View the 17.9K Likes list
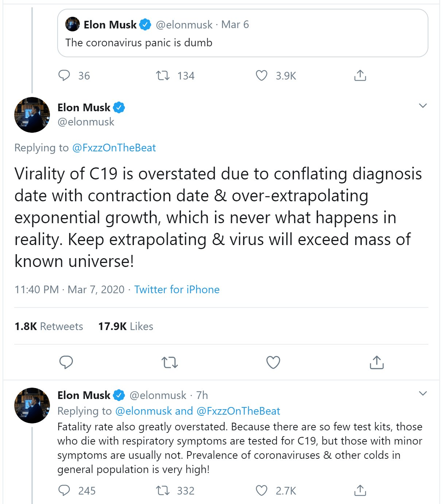 click(125, 326)
